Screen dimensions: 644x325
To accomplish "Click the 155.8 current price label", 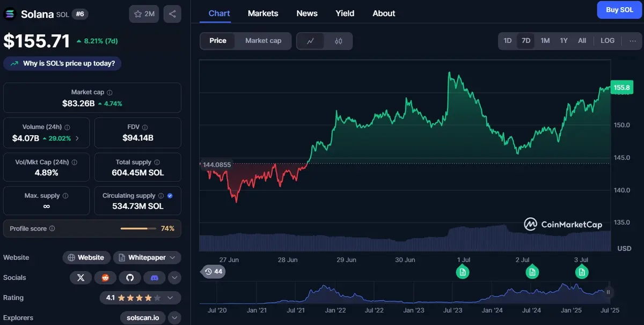I will pos(622,87).
